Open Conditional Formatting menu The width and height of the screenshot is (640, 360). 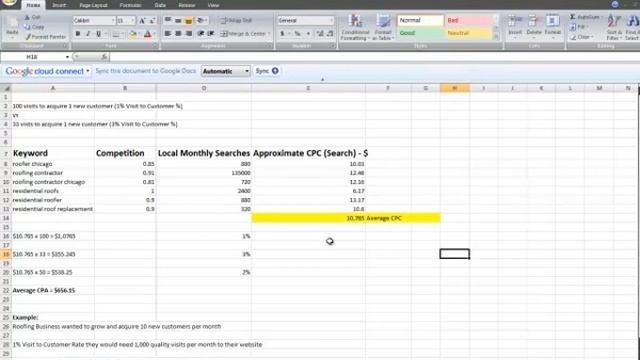(355, 27)
